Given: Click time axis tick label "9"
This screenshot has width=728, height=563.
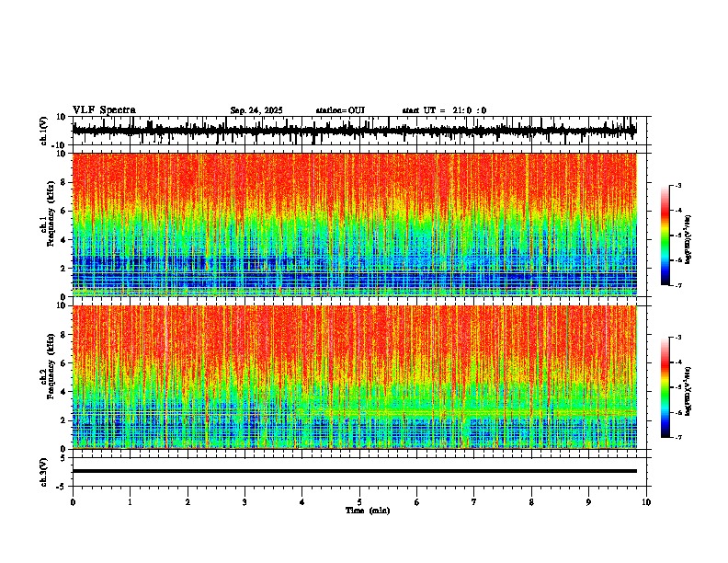Looking at the screenshot, I should pyautogui.click(x=588, y=502).
